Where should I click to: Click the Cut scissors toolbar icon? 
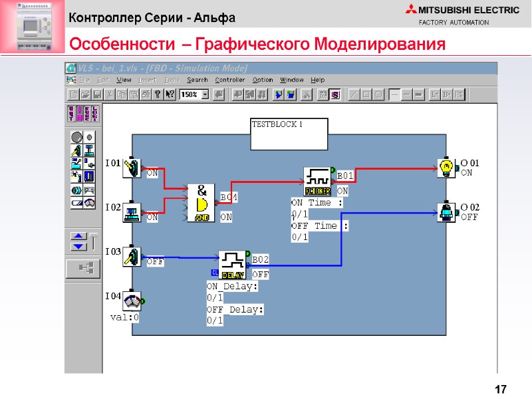(x=110, y=94)
